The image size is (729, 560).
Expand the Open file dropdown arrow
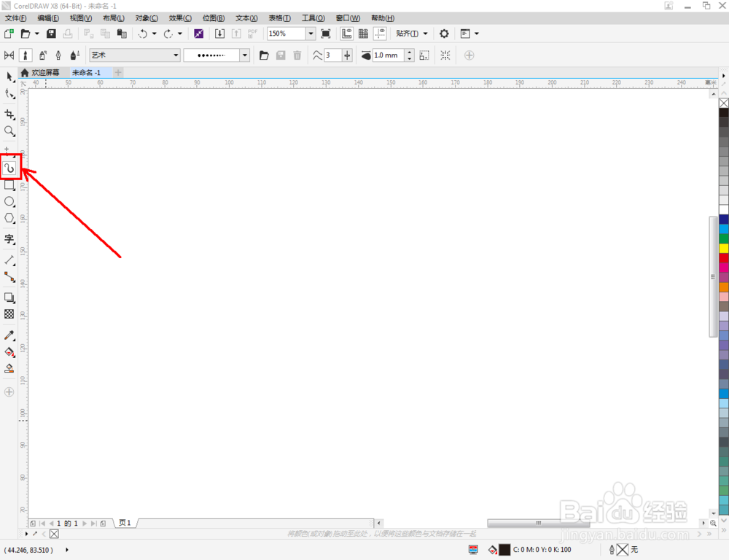[36, 34]
